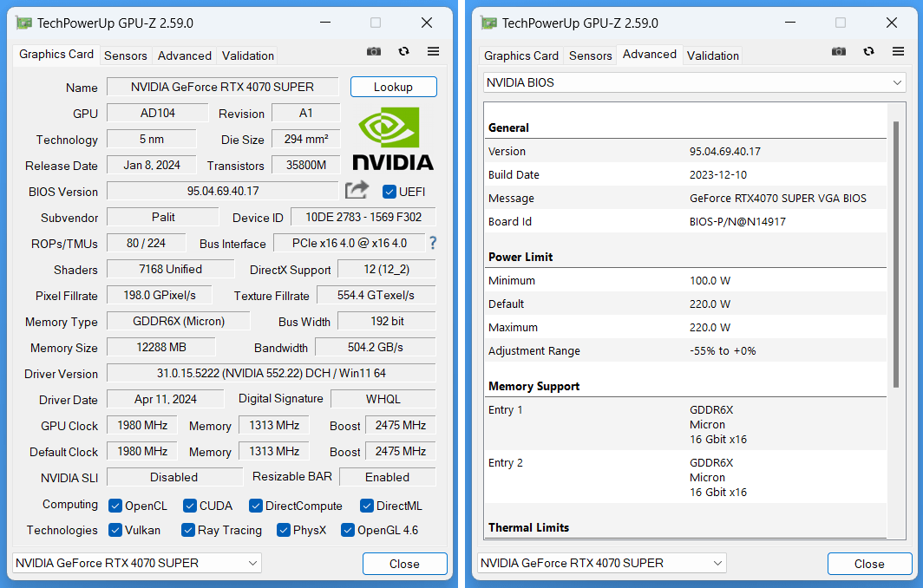Click scrollbar thumb in Advanced panel
This screenshot has height=588, width=923.
(x=896, y=254)
